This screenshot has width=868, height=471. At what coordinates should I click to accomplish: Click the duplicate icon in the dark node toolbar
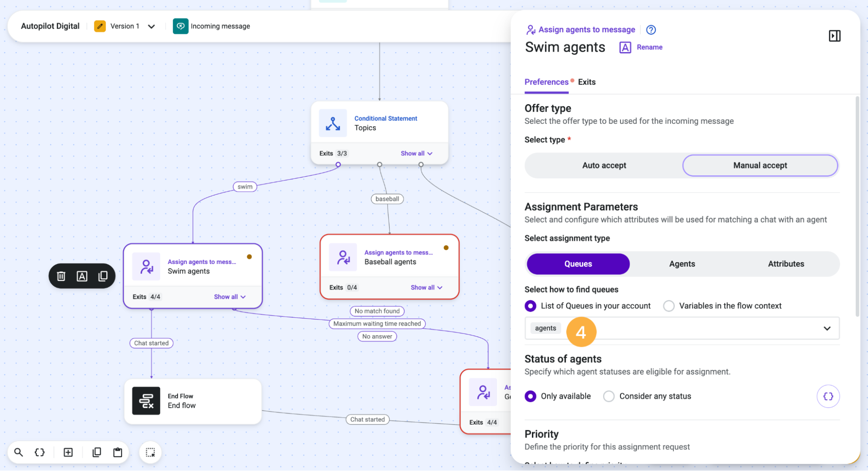tap(103, 276)
